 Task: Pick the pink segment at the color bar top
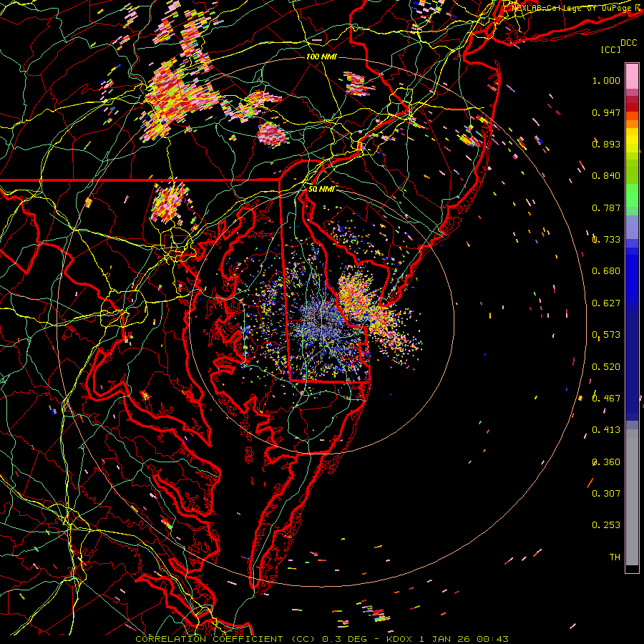point(632,76)
